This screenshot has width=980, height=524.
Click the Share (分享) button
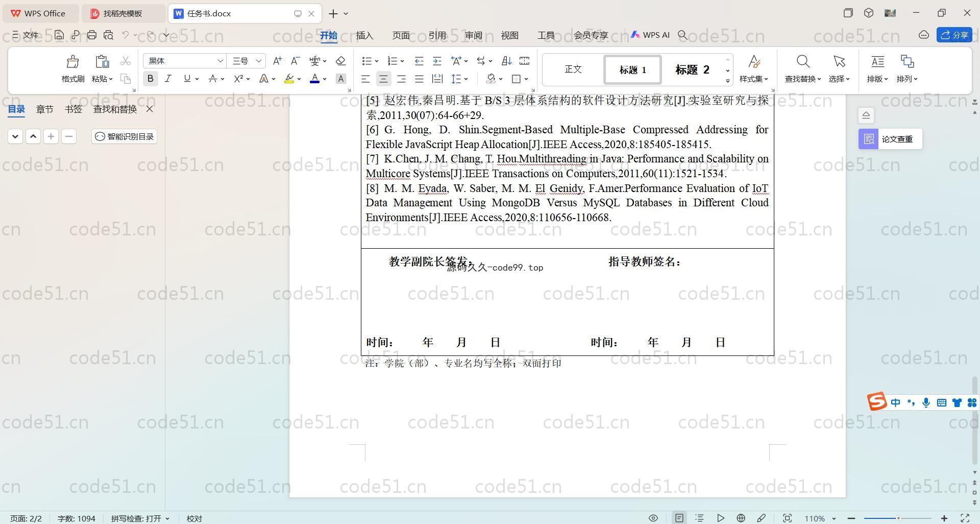coord(954,35)
